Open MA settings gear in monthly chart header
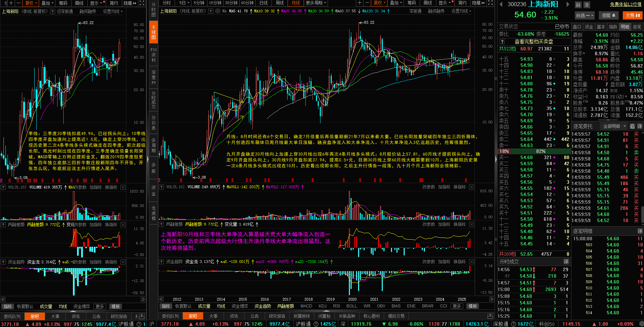The height and width of the screenshot is (327, 644). tap(218, 11)
